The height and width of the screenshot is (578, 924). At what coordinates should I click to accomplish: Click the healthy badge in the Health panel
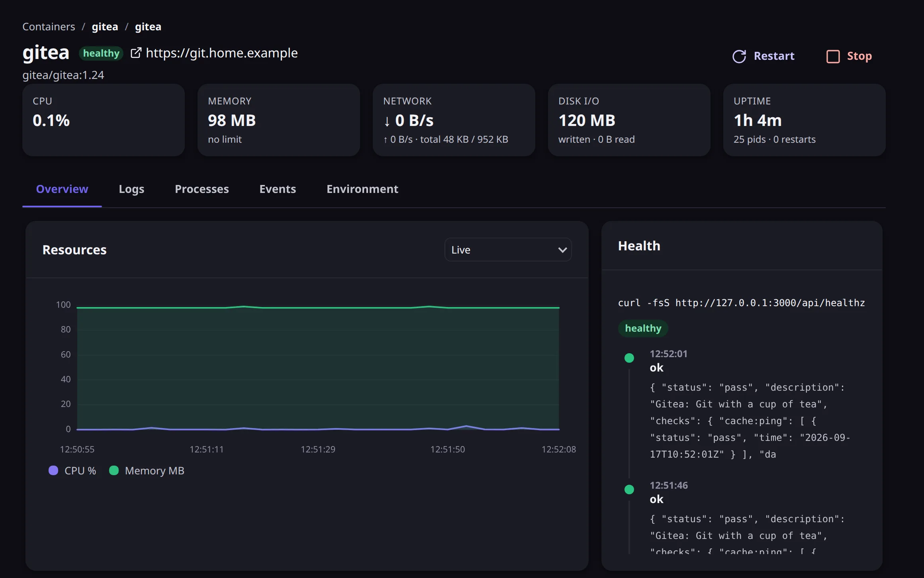643,328
